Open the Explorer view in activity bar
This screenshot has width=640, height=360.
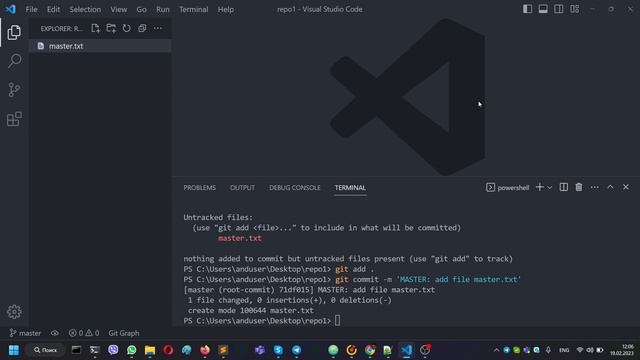tap(14, 32)
